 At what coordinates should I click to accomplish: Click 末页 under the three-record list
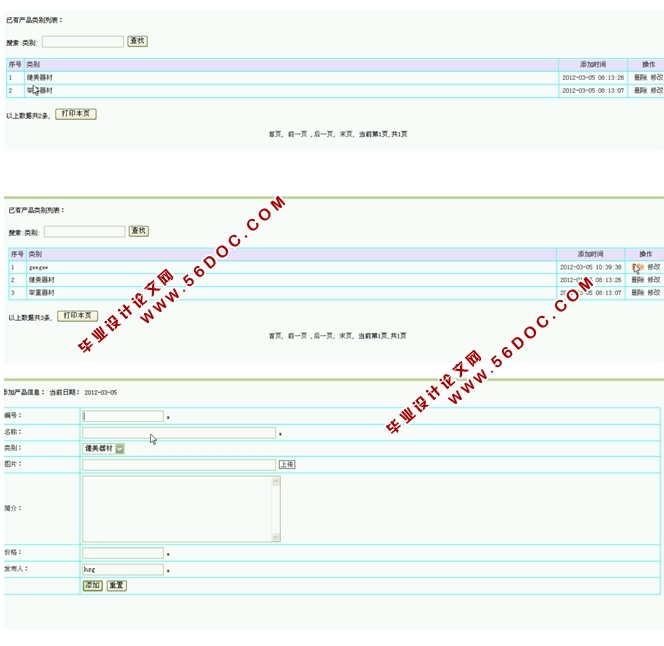[x=345, y=335]
